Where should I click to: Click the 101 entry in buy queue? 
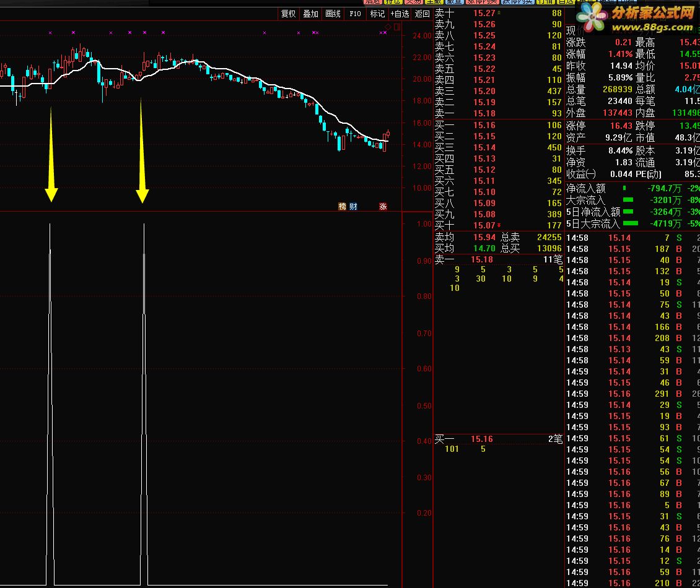tap(452, 449)
